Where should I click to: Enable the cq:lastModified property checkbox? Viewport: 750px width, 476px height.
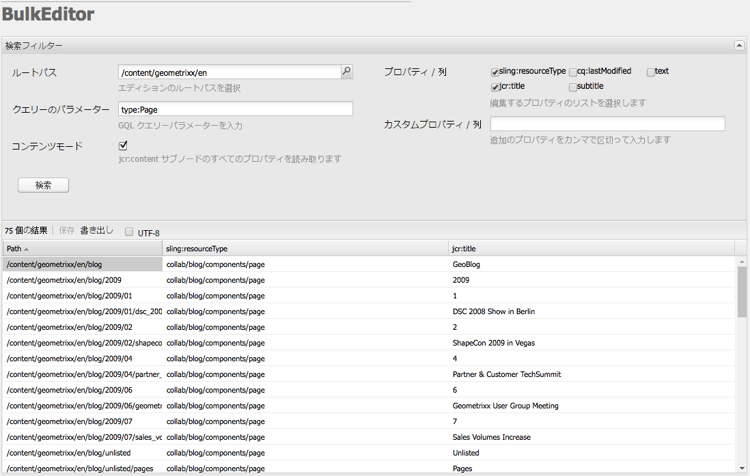(x=573, y=72)
